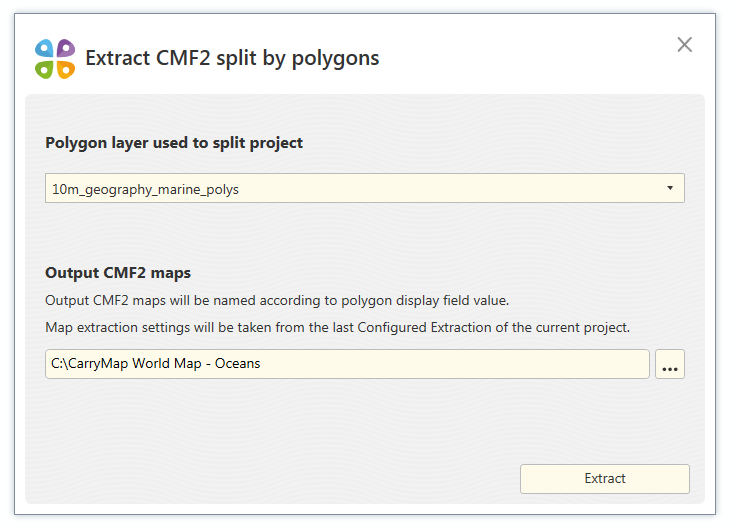Click the CarryMap four-petal logo icon
The height and width of the screenshot is (530, 733).
[55, 59]
